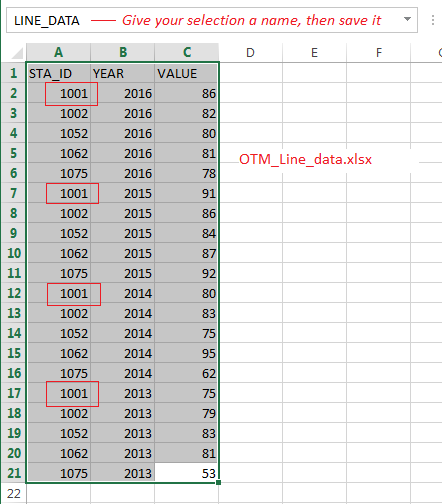Open the Name Box dropdown arrow
442x504 pixels.
407,19
